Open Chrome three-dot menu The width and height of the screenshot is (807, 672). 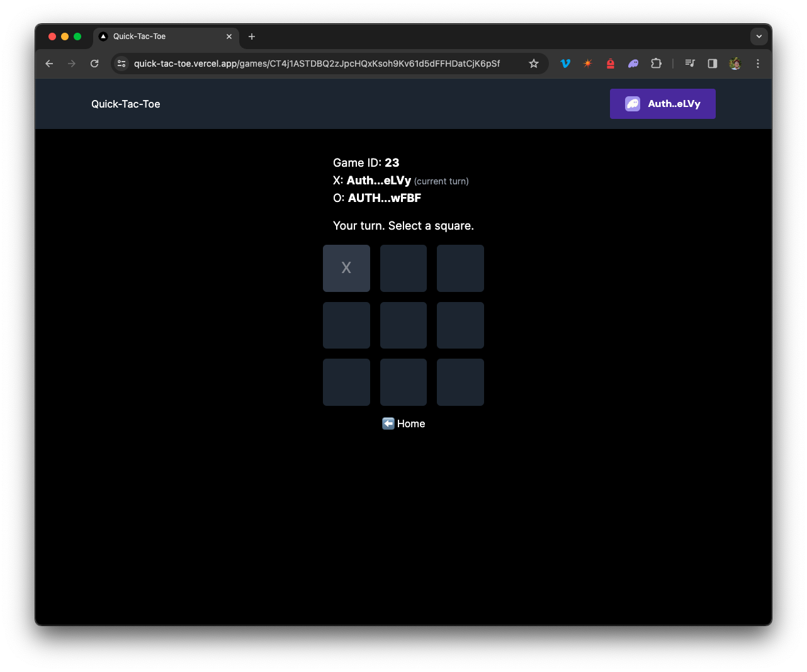click(758, 64)
